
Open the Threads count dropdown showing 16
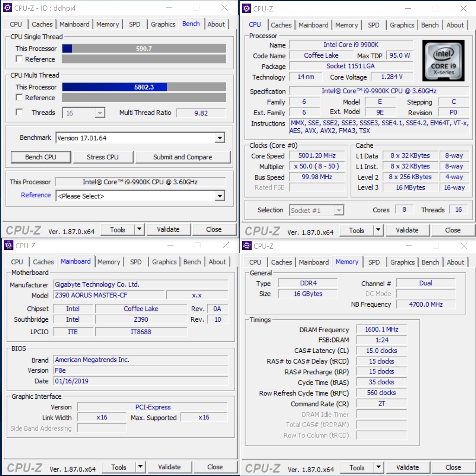pyautogui.click(x=100, y=113)
